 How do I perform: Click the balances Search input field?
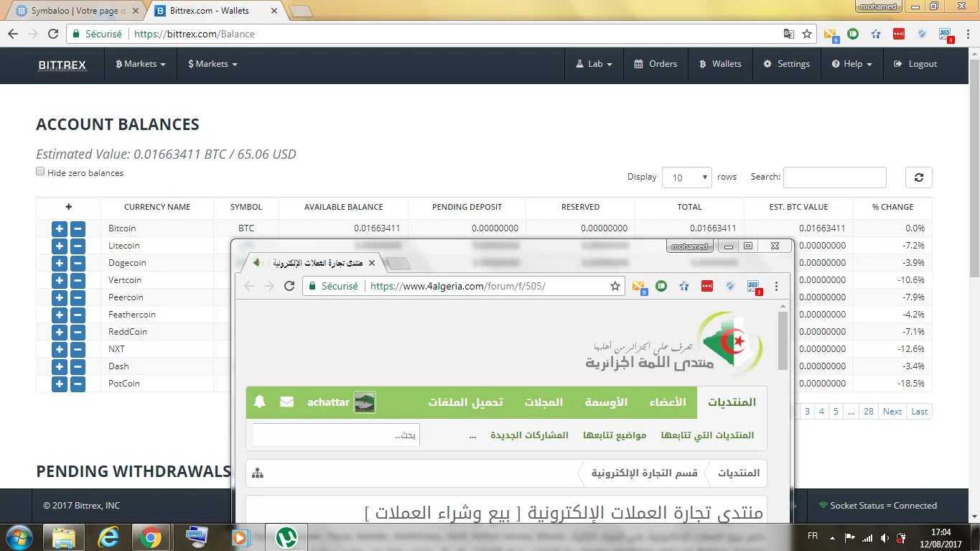tap(834, 177)
